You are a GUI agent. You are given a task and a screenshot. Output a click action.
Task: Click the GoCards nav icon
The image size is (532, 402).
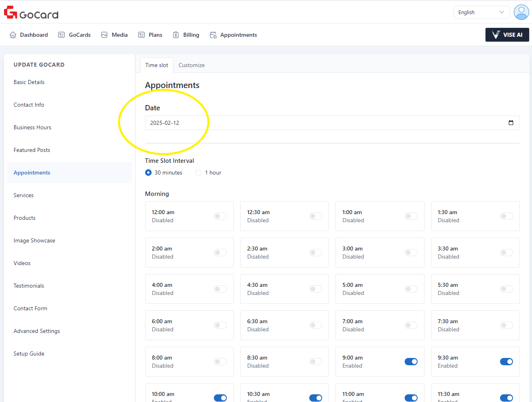click(61, 35)
